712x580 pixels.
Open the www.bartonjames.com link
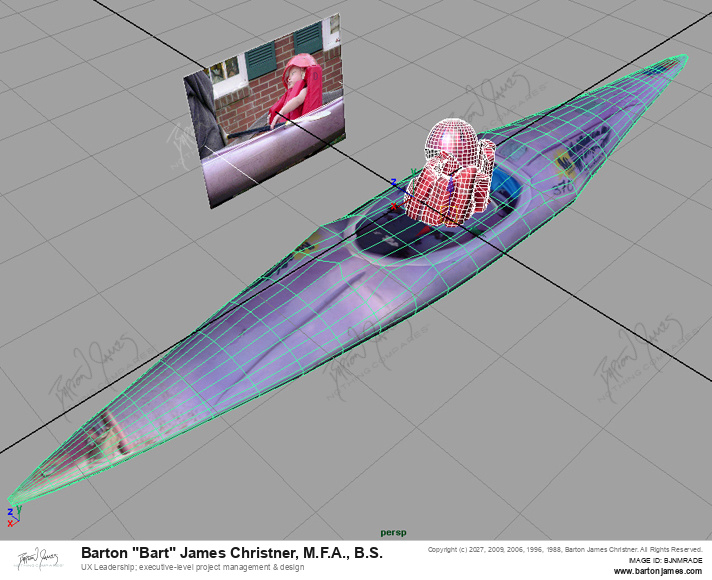658,571
